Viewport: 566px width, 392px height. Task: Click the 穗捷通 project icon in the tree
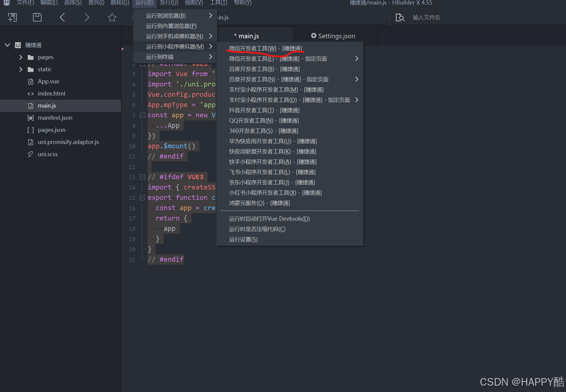point(18,45)
